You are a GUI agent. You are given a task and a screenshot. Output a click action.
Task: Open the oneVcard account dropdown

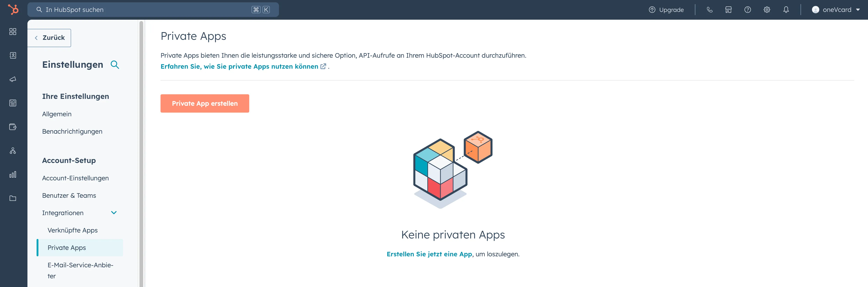836,10
